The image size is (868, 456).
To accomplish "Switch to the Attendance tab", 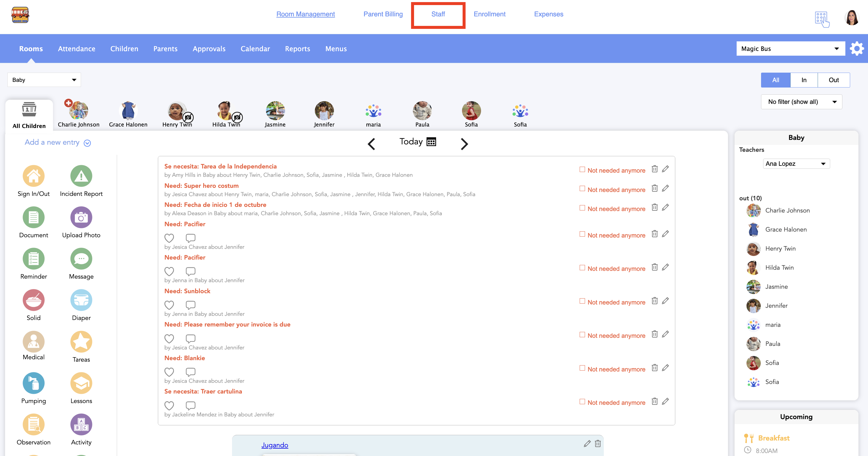I will coord(77,49).
